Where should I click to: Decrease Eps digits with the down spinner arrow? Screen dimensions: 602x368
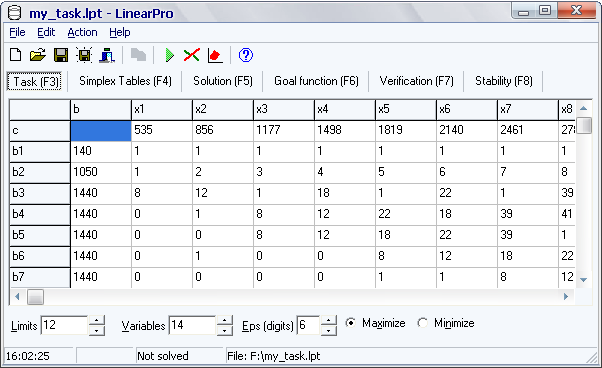point(329,330)
